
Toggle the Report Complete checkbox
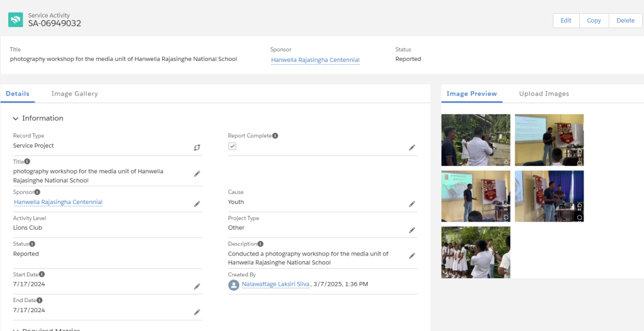(x=232, y=146)
